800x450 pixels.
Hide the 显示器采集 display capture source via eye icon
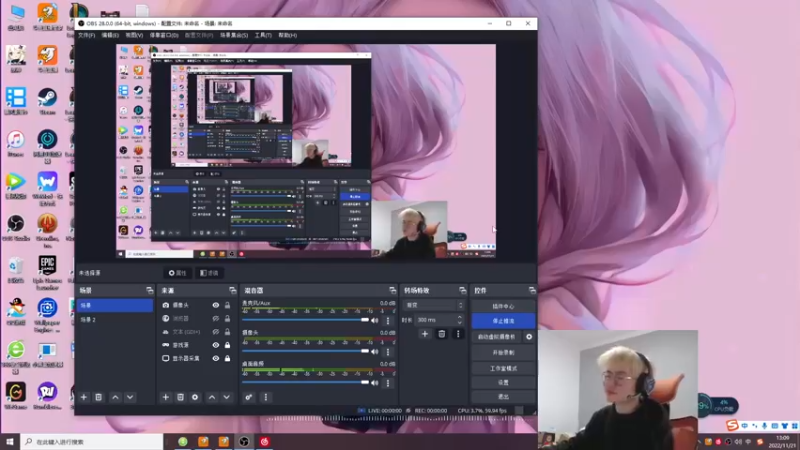(216, 358)
